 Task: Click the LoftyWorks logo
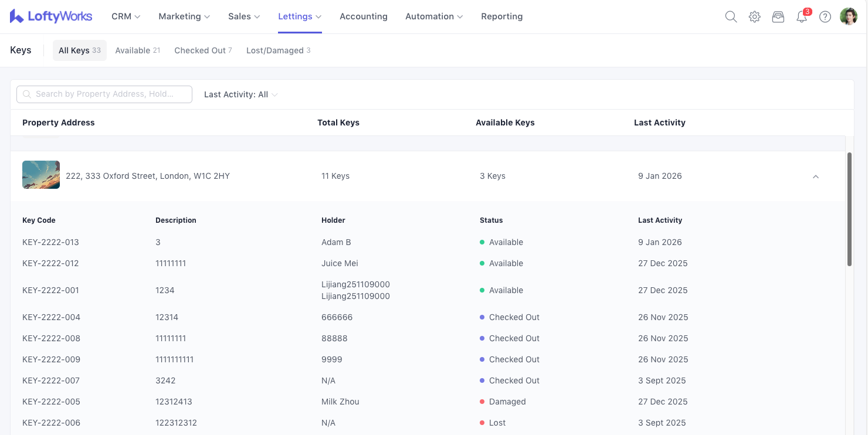coord(51,16)
